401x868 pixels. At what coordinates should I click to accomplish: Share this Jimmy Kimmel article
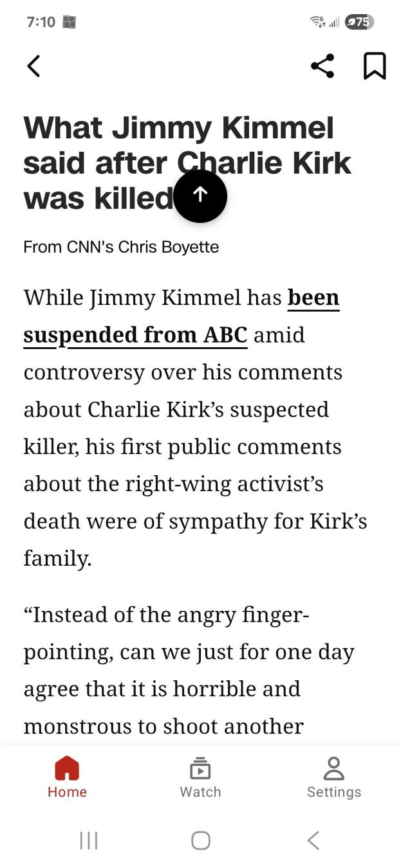(322, 66)
